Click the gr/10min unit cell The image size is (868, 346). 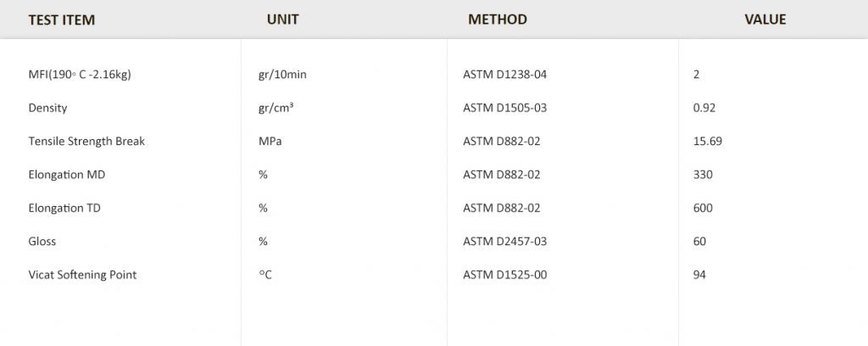282,75
